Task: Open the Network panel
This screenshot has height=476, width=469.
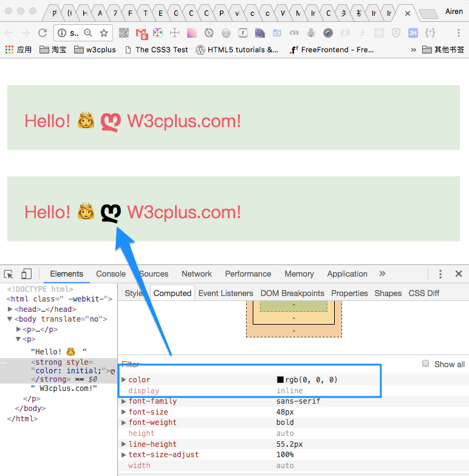Action: point(197,274)
